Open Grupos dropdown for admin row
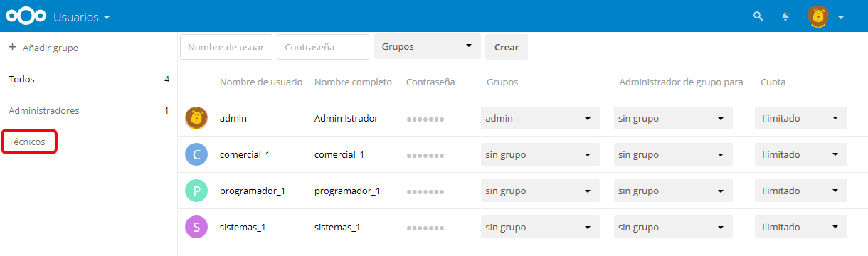The width and height of the screenshot is (868, 256). [540, 118]
